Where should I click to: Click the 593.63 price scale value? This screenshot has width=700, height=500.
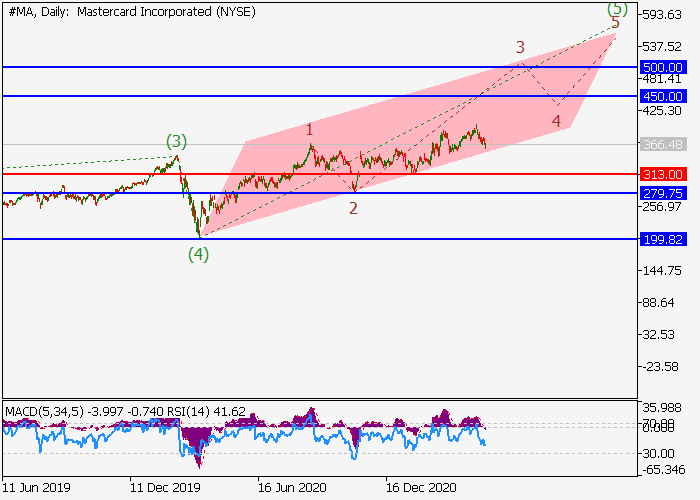(662, 15)
